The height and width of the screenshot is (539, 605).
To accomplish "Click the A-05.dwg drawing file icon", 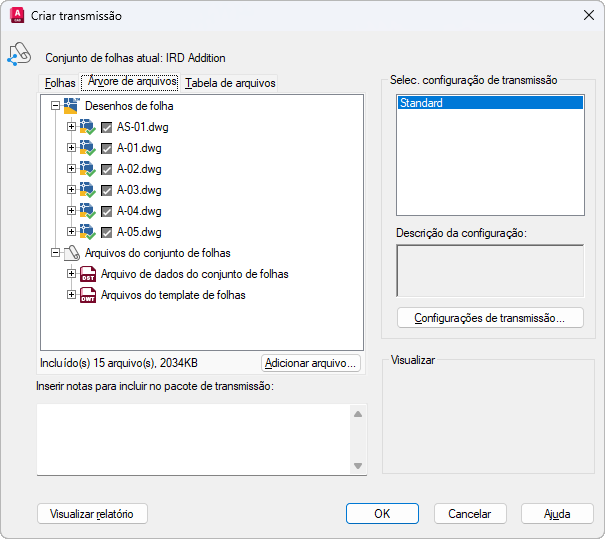I will point(87,232).
